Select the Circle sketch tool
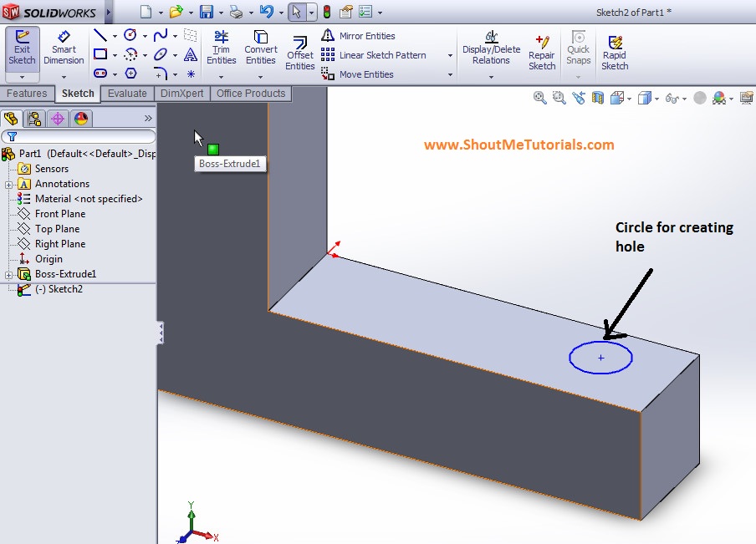Image resolution: width=756 pixels, height=544 pixels. (130, 35)
